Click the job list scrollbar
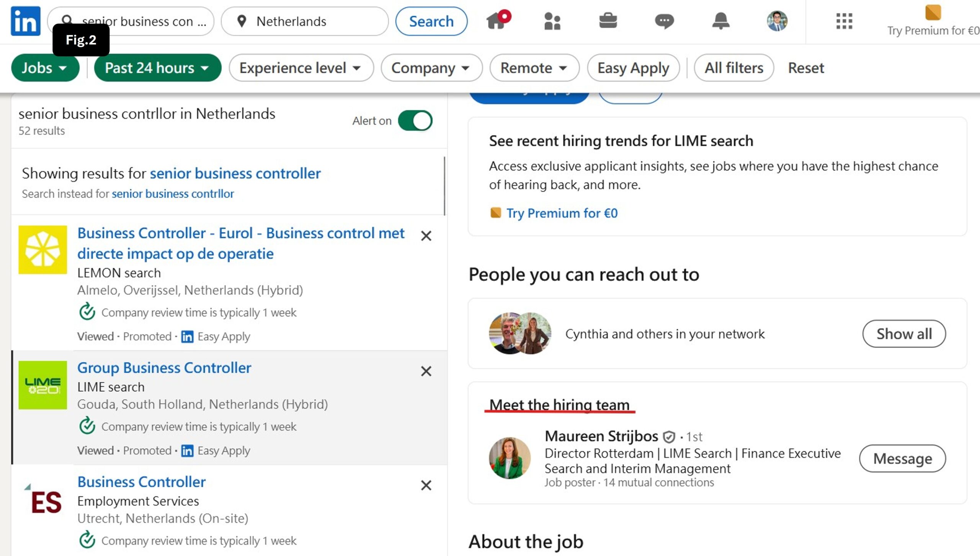Viewport: 980px width, 556px height. point(444,186)
